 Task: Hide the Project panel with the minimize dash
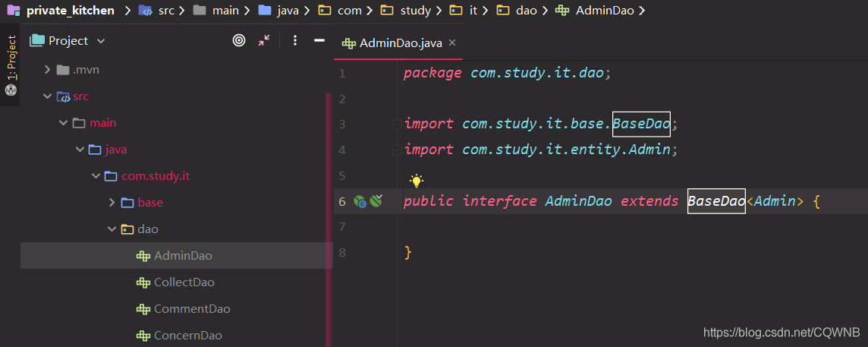coord(319,40)
